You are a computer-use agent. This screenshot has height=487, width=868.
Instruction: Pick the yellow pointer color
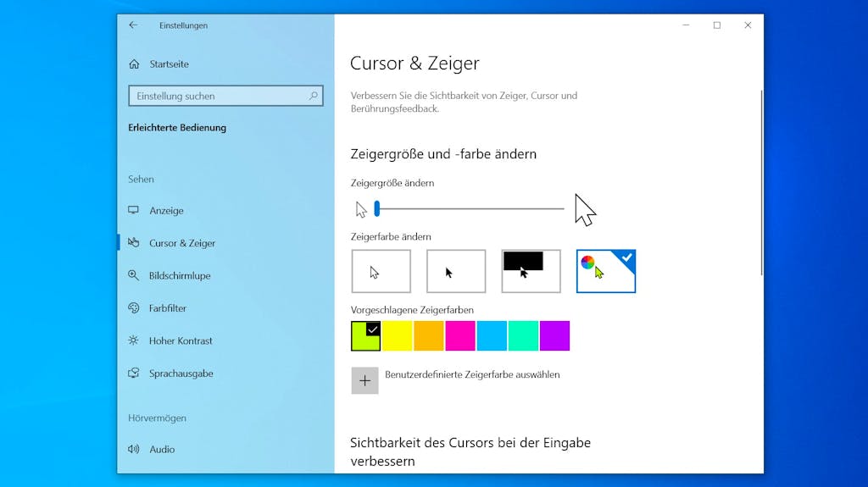click(398, 336)
